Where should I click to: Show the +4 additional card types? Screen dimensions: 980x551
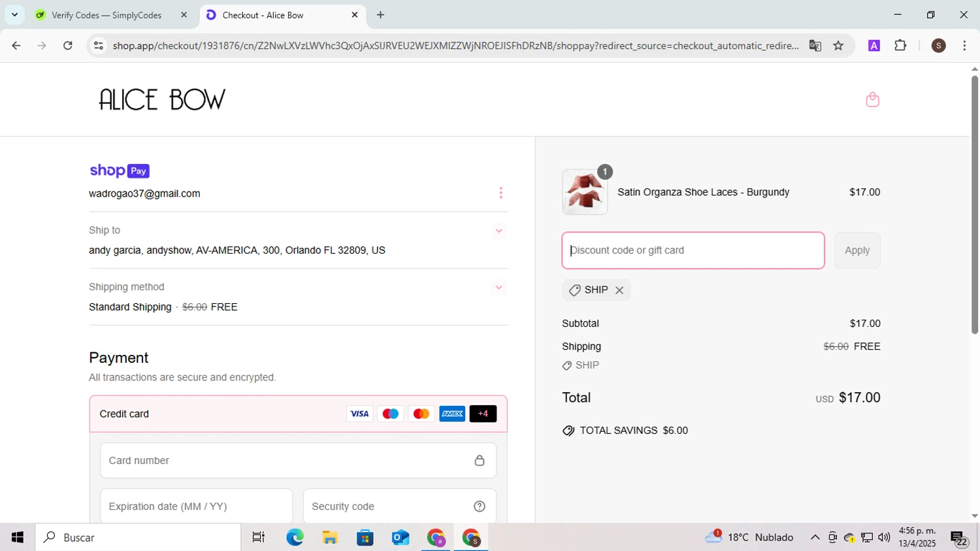(x=483, y=414)
